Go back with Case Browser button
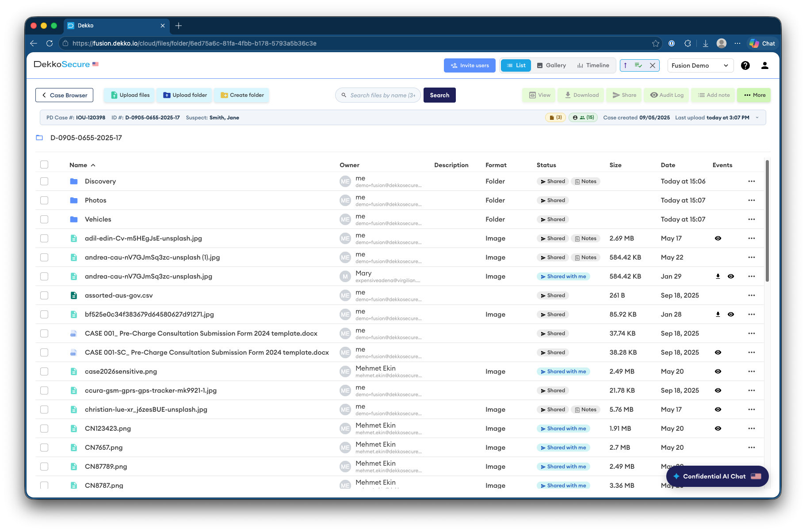806x532 pixels. pos(64,95)
